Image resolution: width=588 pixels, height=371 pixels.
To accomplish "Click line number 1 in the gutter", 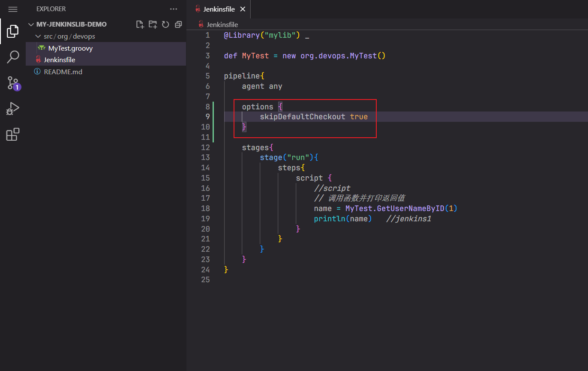I will [x=207, y=35].
